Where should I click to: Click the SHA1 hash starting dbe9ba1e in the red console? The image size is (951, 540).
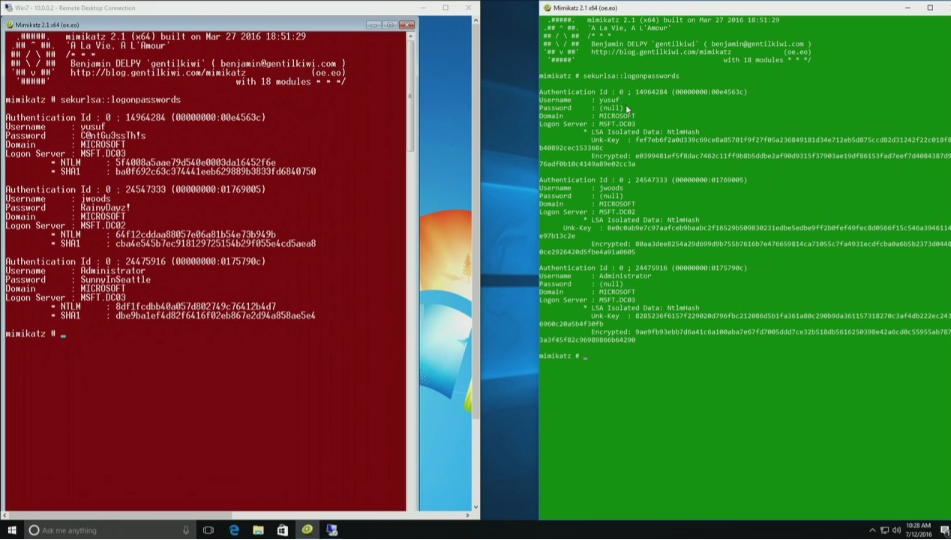pos(215,316)
